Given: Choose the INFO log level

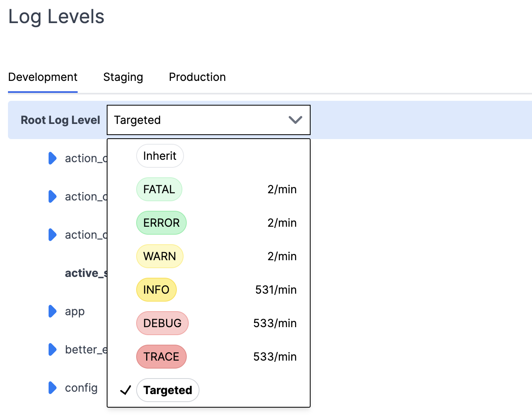Looking at the screenshot, I should click(156, 290).
